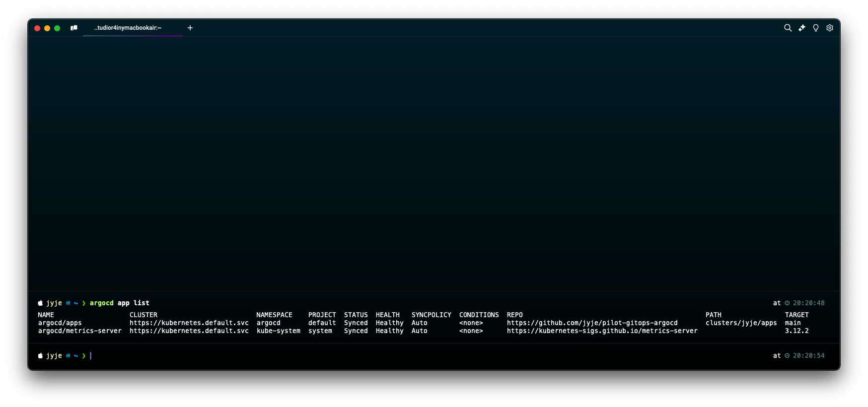The image size is (868, 407).
Task: Click the kubernetes-sigs metrics-server repo URL
Action: coord(602,331)
